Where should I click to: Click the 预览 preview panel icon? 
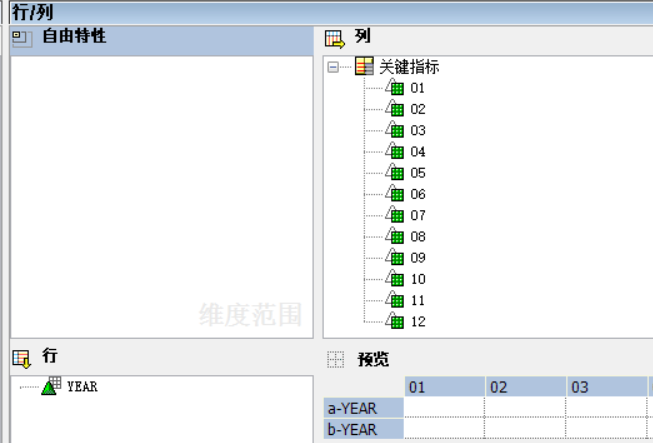click(335, 360)
